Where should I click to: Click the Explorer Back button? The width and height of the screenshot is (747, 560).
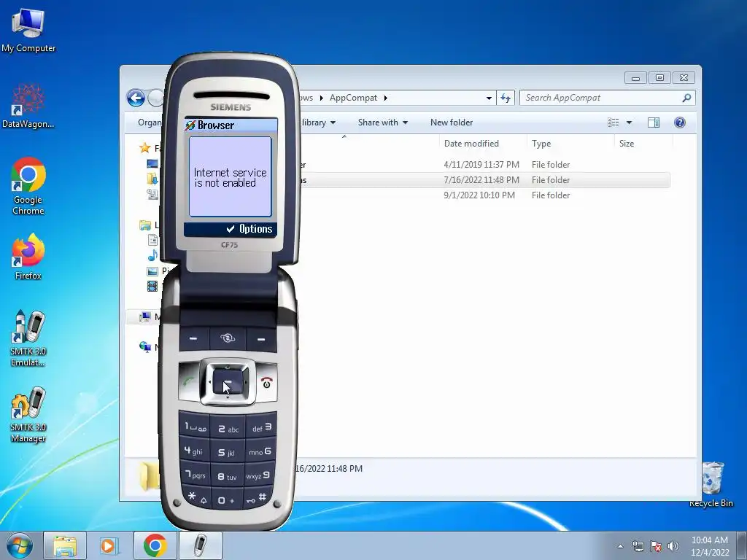136,98
